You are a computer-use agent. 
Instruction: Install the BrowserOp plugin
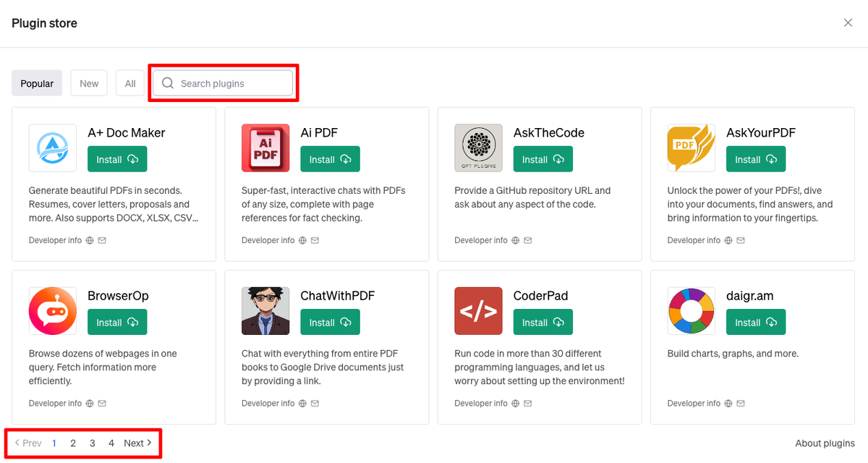[116, 323]
